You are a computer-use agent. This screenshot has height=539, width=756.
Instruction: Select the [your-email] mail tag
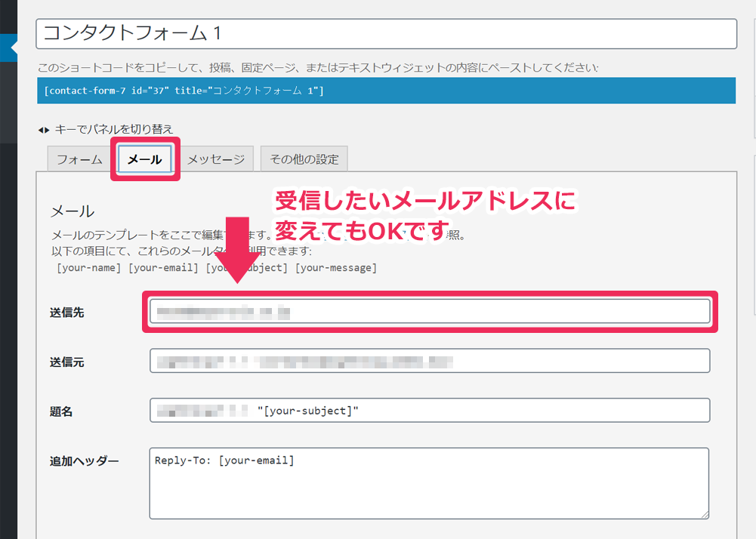pos(163,268)
